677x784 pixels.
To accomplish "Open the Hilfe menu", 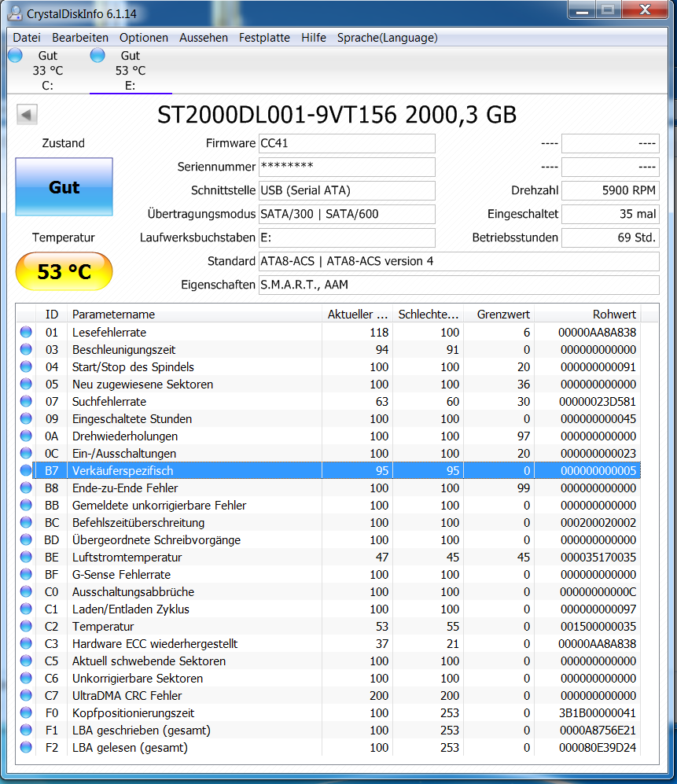I will click(314, 38).
